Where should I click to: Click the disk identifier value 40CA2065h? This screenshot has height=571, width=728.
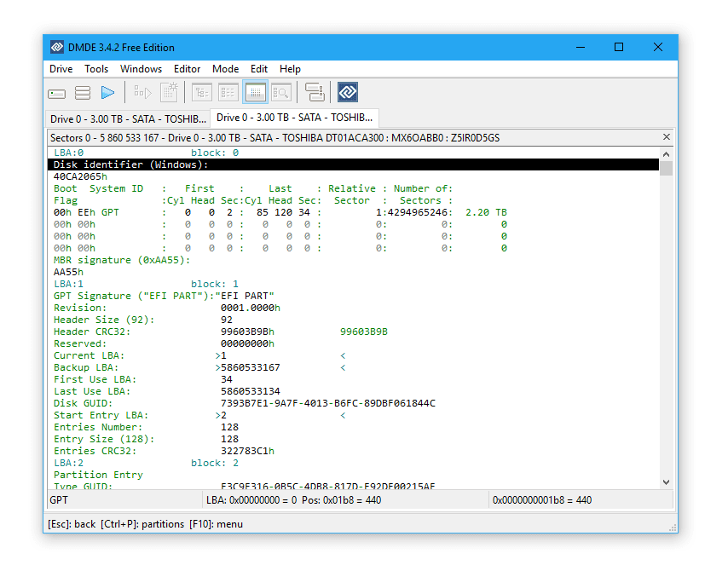(80, 177)
